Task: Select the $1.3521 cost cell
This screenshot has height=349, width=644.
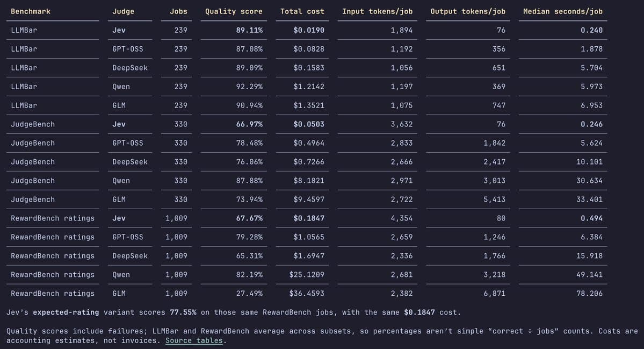Action: (x=309, y=105)
